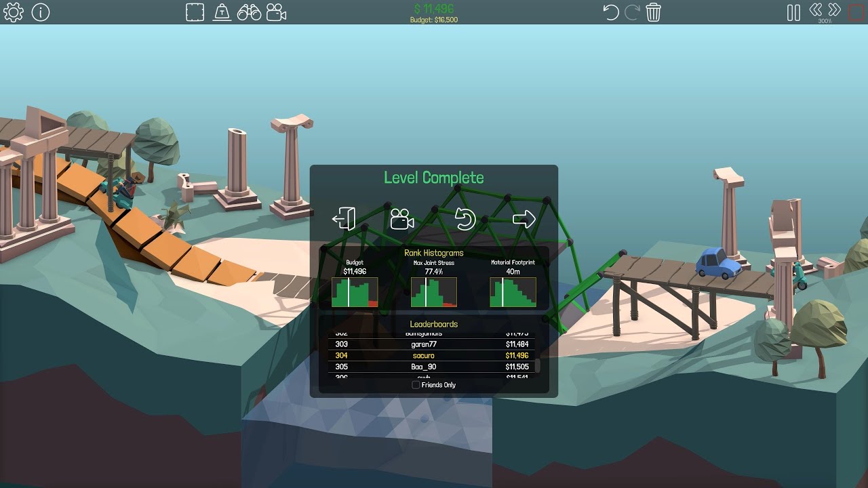Image resolution: width=868 pixels, height=488 pixels.
Task: Open the level info icon
Action: [41, 12]
